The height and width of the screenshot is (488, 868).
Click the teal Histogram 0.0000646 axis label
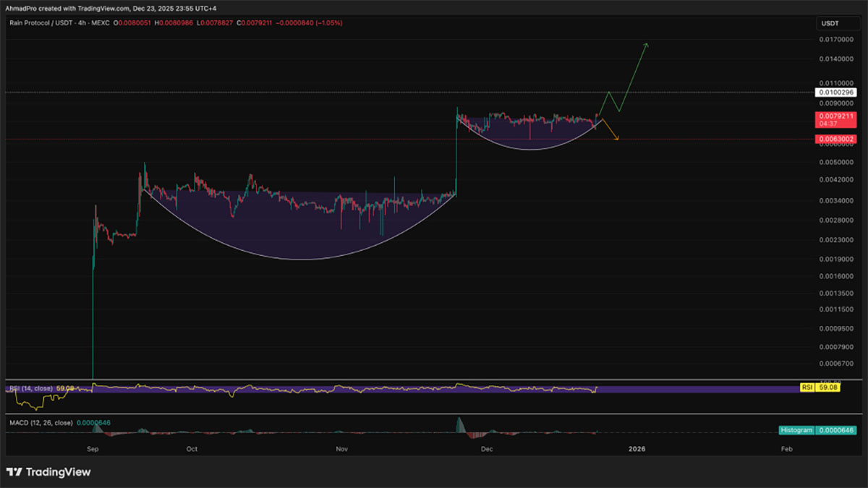818,430
